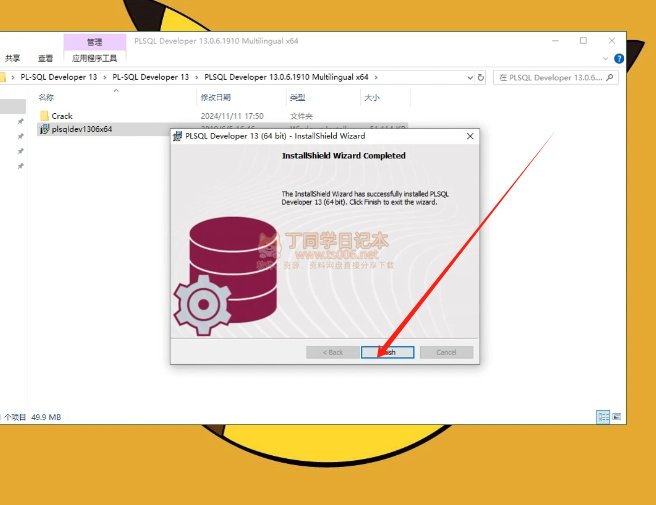Open the Crack folder icon
The image size is (656, 505).
pos(44,116)
